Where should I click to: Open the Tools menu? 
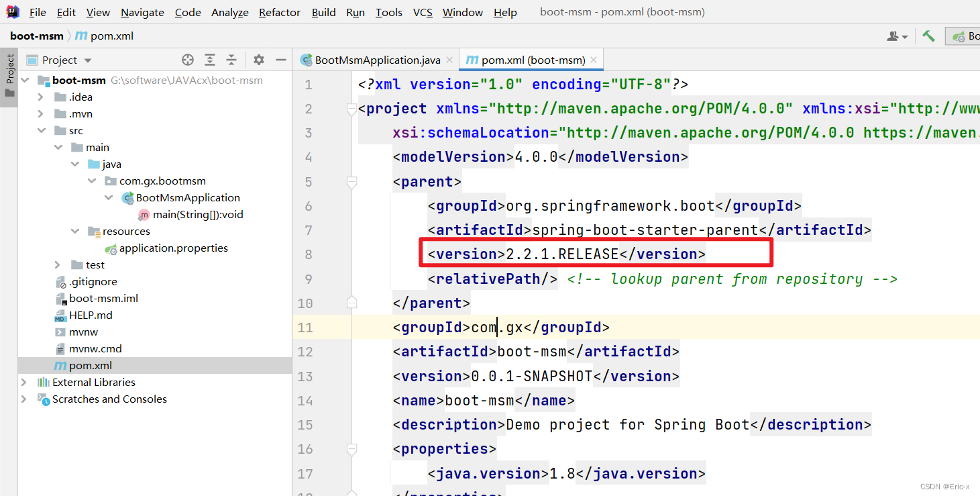(x=389, y=12)
